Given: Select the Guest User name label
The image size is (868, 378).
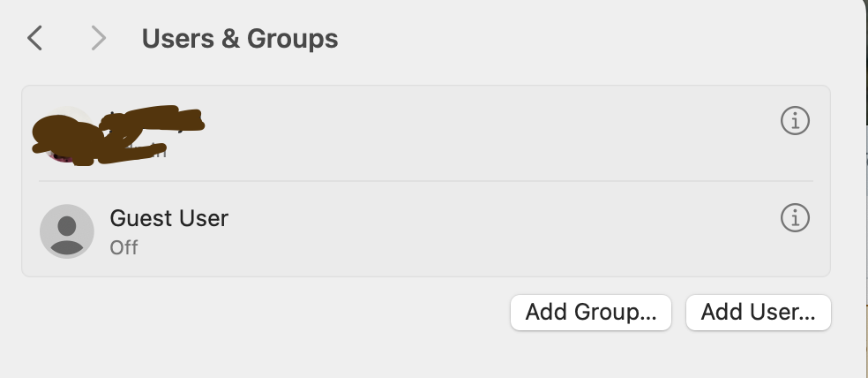Looking at the screenshot, I should point(168,217).
